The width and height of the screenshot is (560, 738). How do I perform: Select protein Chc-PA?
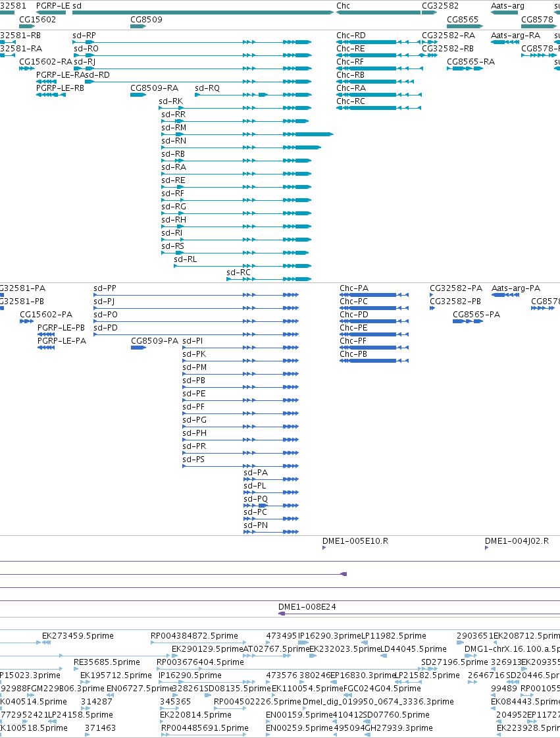coord(354,288)
